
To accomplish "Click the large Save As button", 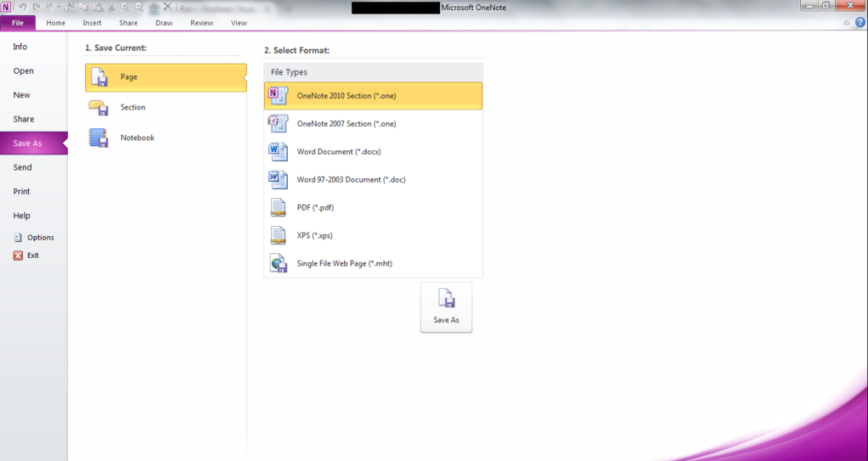I will [446, 307].
